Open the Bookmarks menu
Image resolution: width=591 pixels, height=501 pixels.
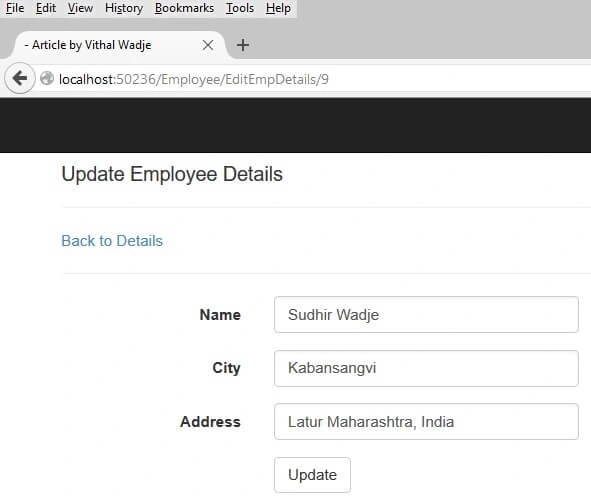[x=184, y=8]
